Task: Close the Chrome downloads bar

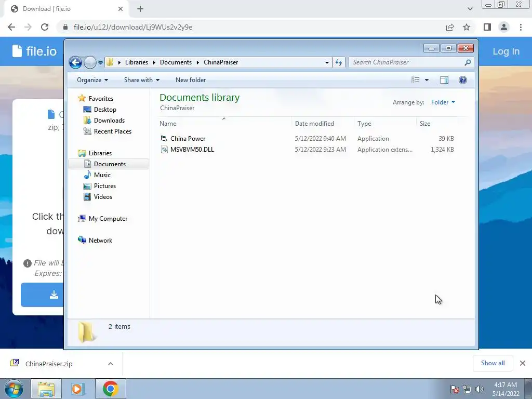Action: click(523, 363)
